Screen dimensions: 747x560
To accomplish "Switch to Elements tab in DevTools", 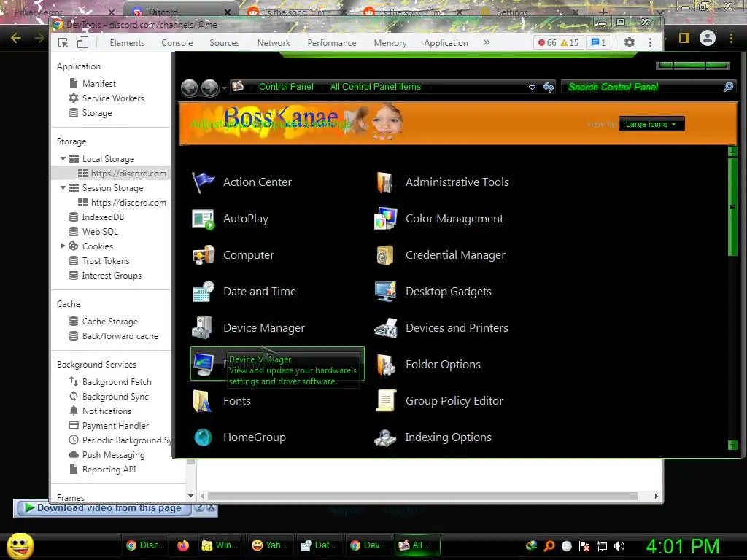I will pos(127,43).
